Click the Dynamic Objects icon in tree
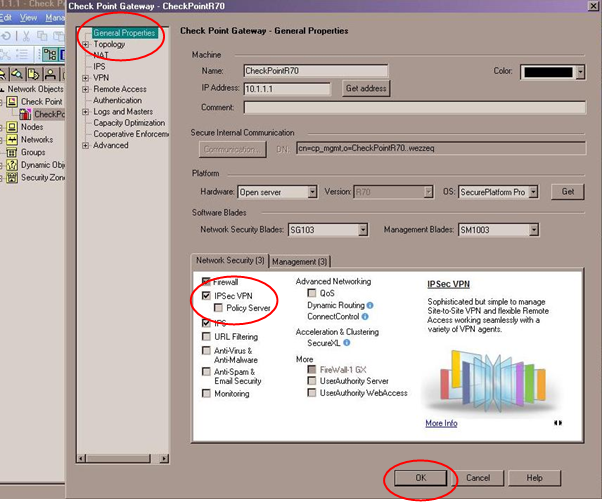The image size is (602, 502). (x=12, y=165)
